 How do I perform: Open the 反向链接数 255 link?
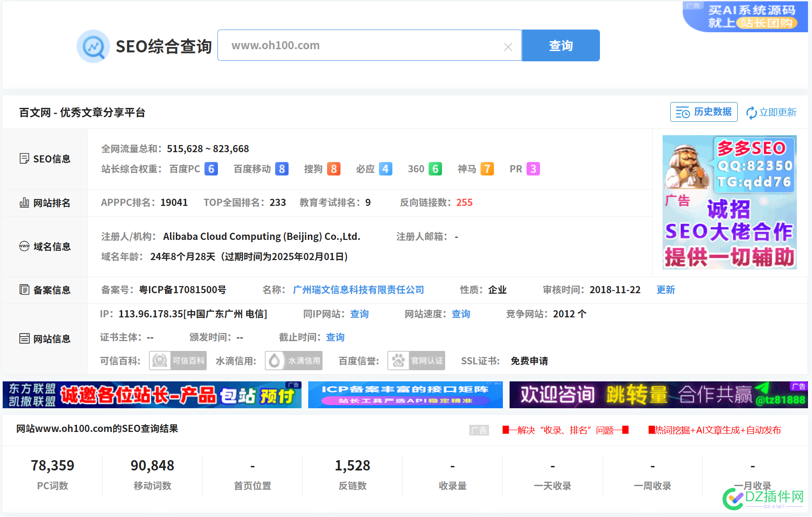tap(464, 202)
